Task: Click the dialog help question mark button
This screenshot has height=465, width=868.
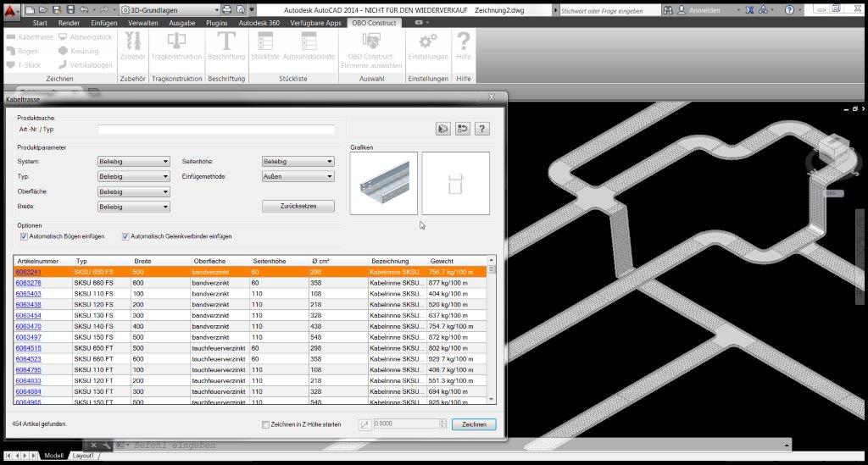Action: click(x=481, y=129)
